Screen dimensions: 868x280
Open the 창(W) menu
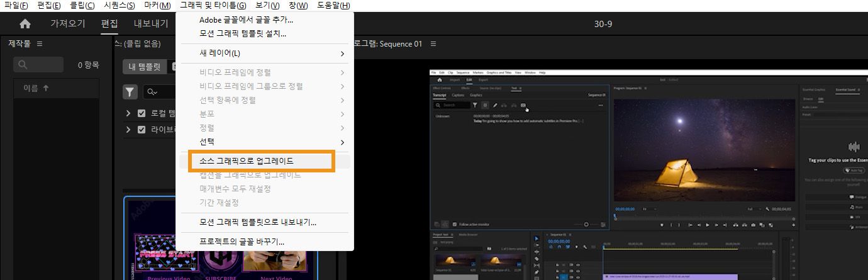(x=298, y=6)
